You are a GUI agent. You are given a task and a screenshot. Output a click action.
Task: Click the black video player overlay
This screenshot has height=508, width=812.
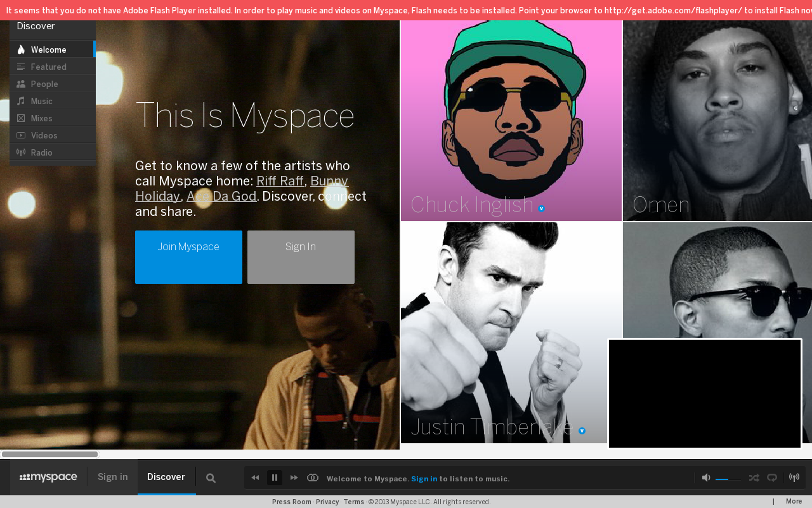click(x=705, y=394)
